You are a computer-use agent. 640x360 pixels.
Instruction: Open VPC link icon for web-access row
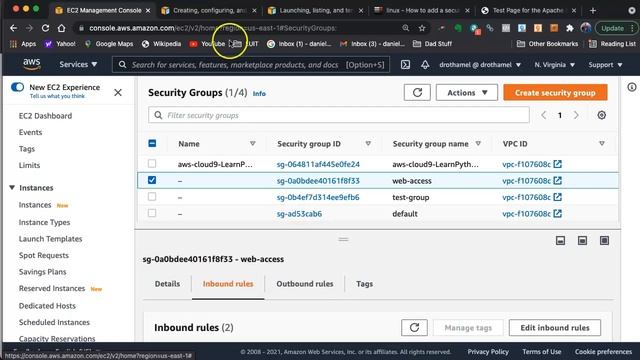[x=558, y=180]
